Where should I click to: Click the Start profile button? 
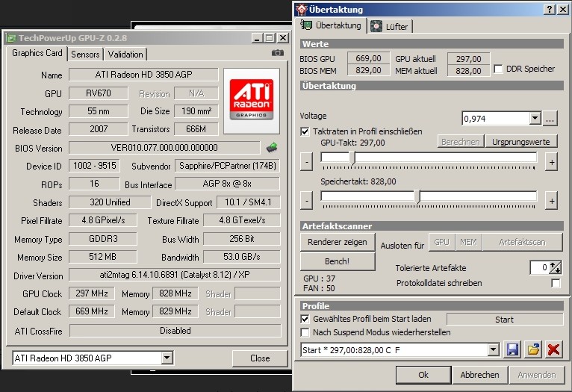click(x=505, y=320)
